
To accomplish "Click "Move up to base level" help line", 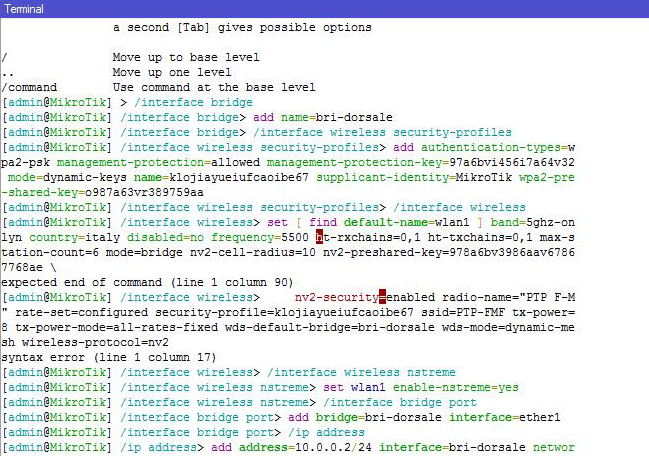I will click(x=186, y=57).
